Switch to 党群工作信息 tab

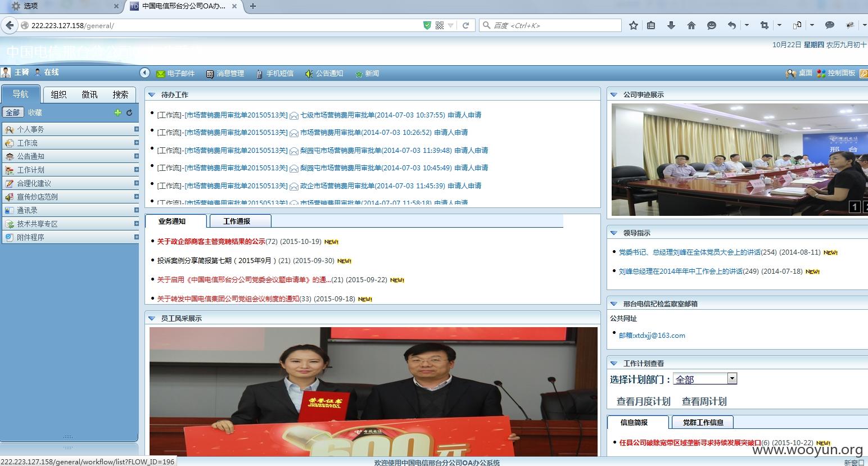[703, 422]
